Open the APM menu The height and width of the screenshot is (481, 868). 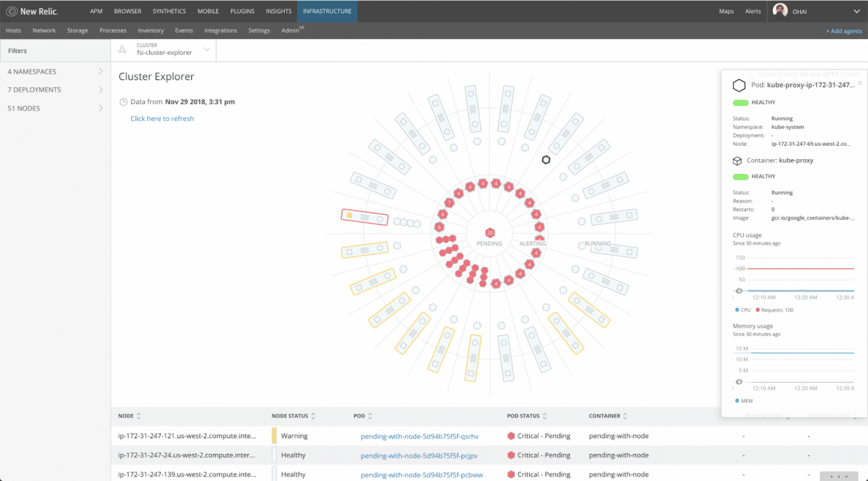click(96, 11)
